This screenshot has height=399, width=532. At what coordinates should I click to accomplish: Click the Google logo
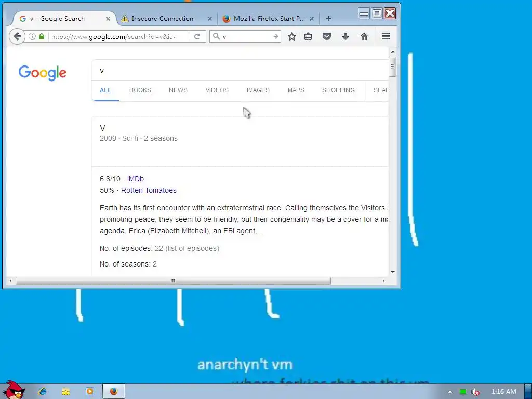coord(43,73)
